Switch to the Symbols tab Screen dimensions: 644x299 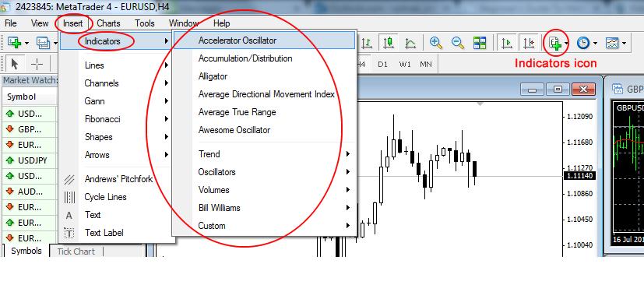26,251
